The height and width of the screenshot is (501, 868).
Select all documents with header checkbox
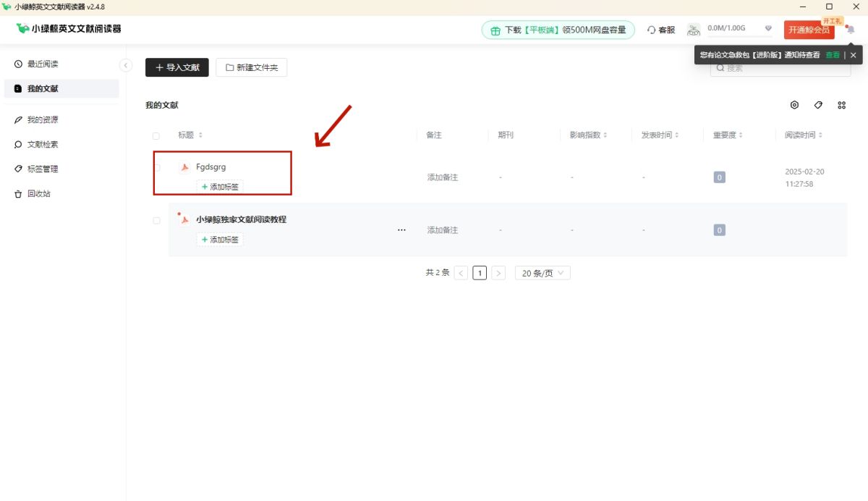[156, 135]
